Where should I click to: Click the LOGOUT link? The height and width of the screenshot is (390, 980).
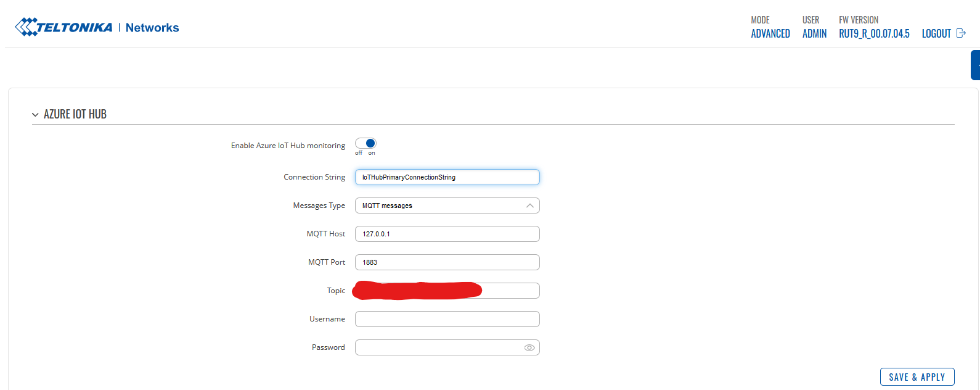click(x=936, y=34)
